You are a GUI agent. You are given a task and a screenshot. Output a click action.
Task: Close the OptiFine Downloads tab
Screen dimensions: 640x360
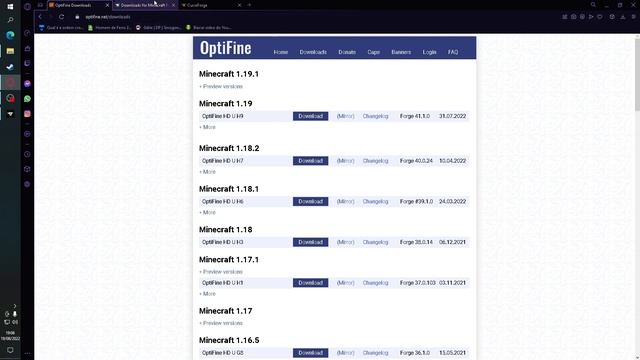click(107, 5)
